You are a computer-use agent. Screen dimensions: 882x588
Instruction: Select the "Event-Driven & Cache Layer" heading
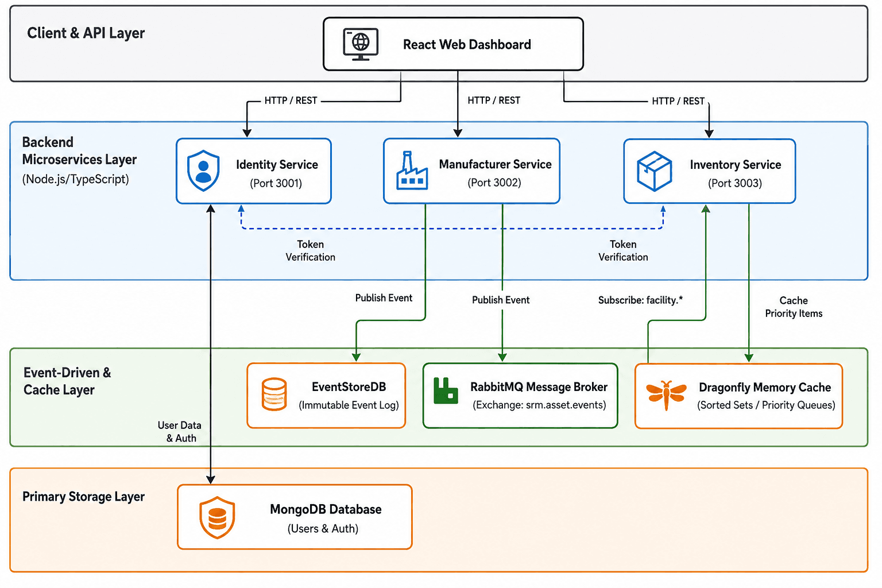(x=67, y=381)
